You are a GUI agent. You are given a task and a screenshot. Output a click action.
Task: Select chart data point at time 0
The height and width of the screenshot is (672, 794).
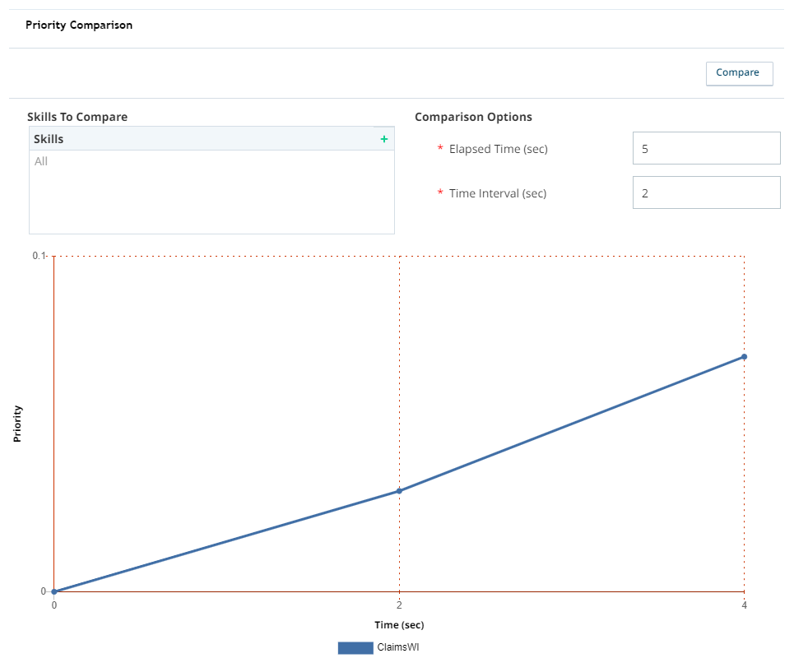54,591
